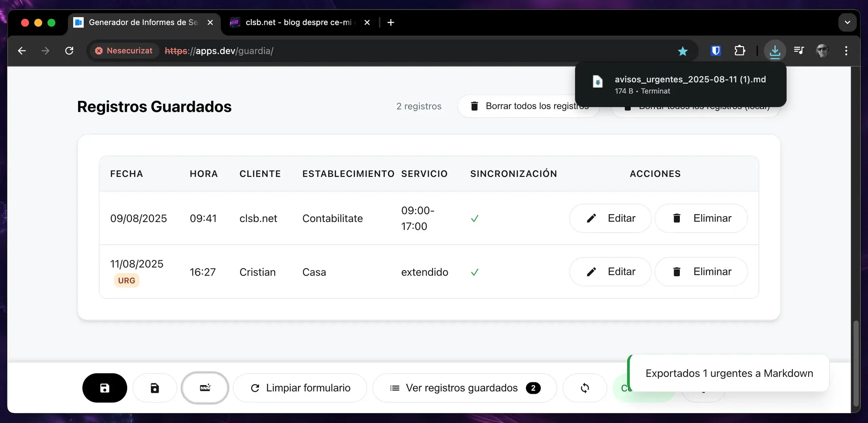This screenshot has width=868, height=423.
Task: Click the Markdown export icon button
Action: (205, 388)
